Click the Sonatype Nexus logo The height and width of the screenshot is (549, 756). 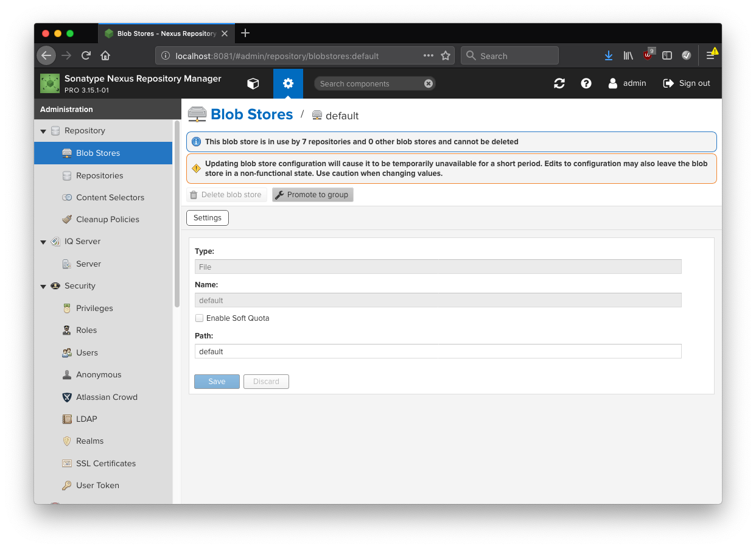(50, 83)
